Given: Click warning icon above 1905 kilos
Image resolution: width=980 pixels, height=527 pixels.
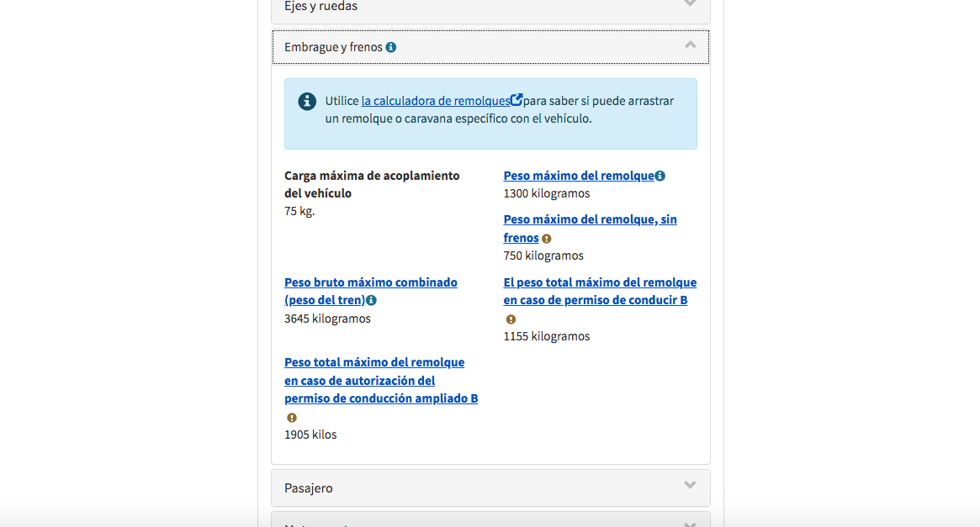Looking at the screenshot, I should point(292,418).
